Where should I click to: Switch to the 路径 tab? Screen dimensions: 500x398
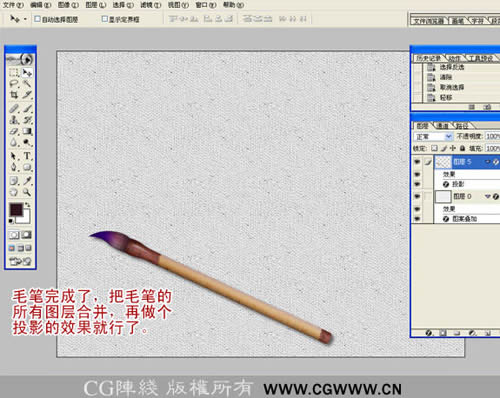462,126
